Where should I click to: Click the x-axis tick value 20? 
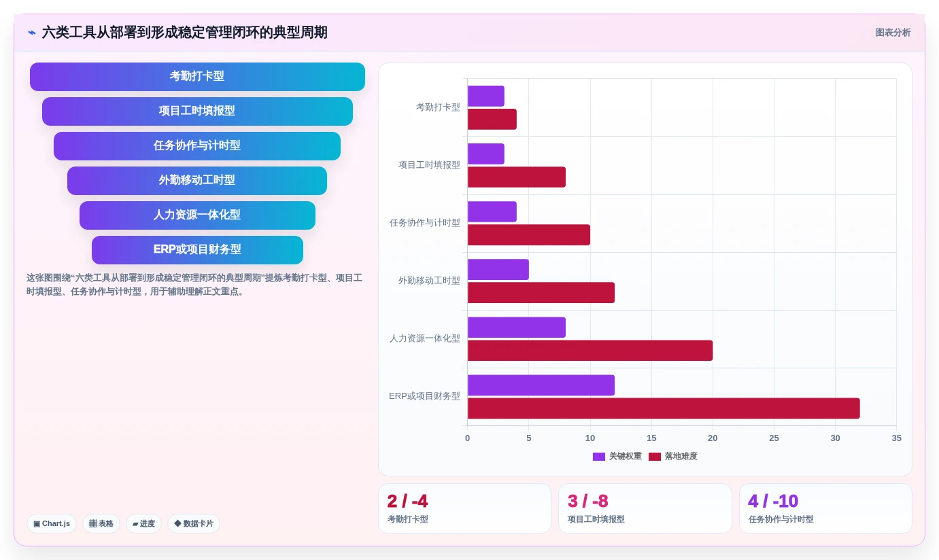pyautogui.click(x=713, y=438)
